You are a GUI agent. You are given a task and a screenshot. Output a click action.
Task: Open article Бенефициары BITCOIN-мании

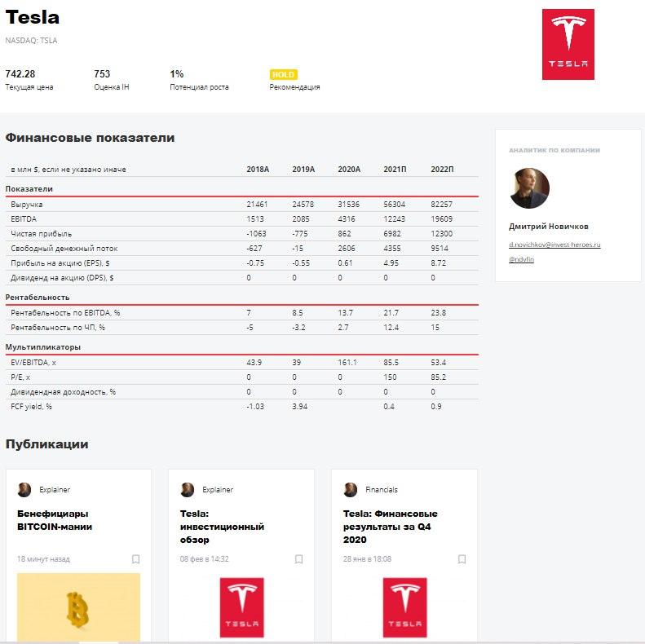tap(55, 520)
